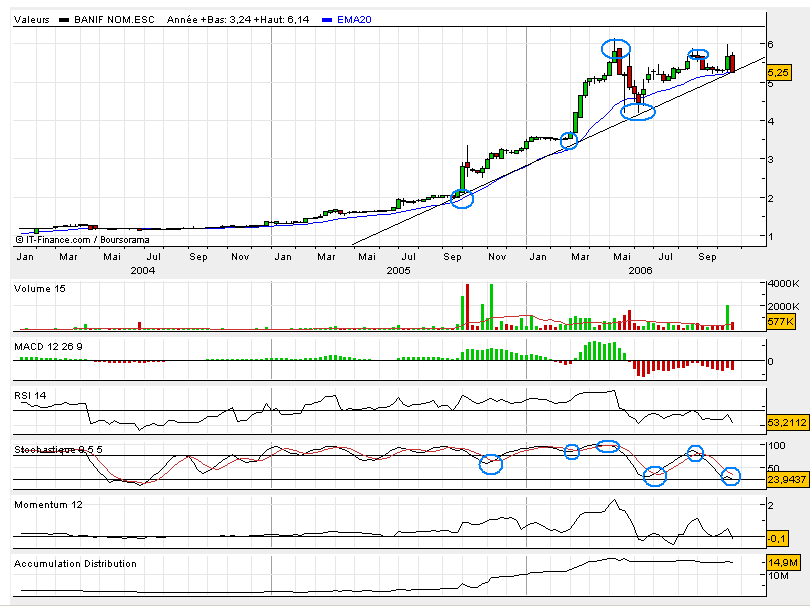Click the 10M accumulation axis label

click(778, 575)
